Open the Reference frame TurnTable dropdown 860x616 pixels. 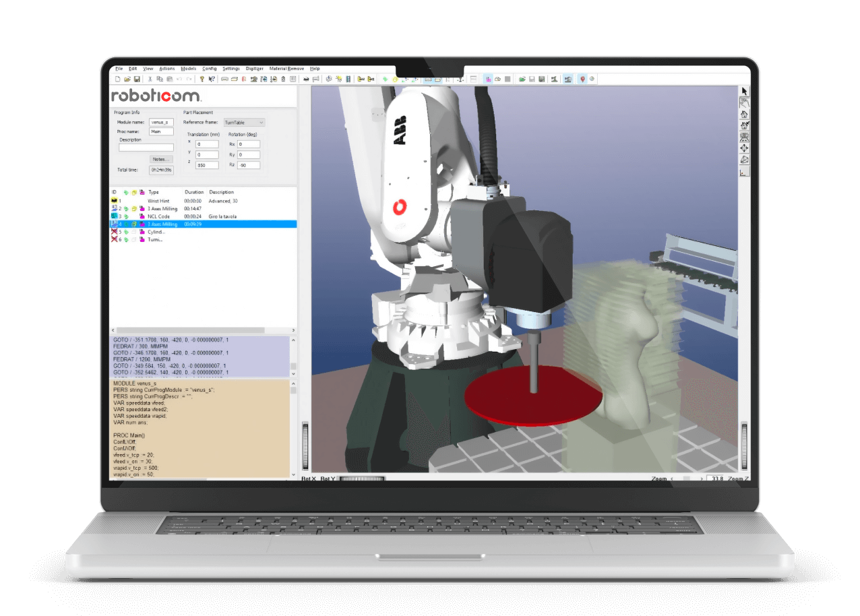(x=243, y=123)
